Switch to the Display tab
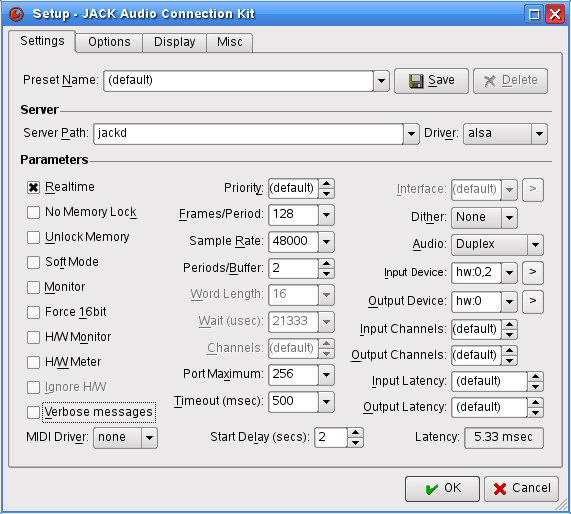The image size is (571, 514). pos(174,42)
